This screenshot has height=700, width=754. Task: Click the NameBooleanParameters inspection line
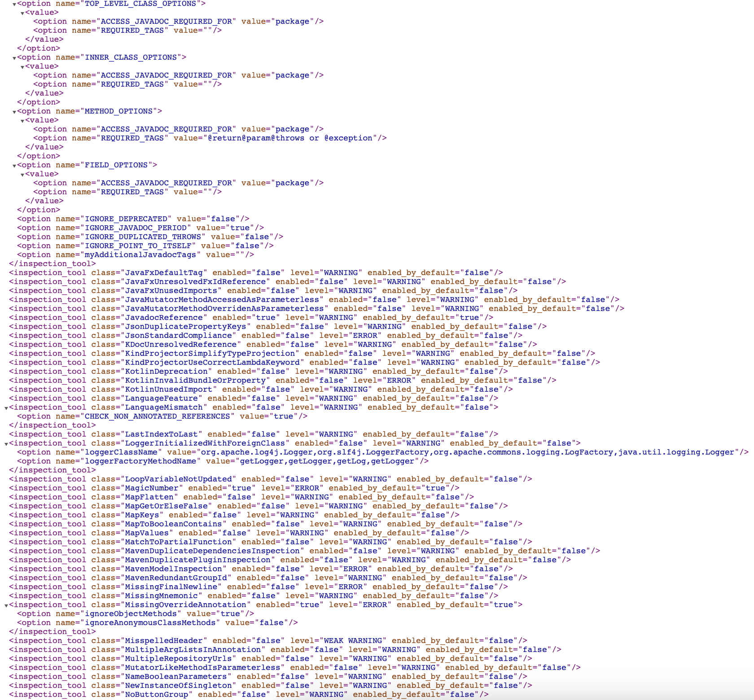(x=268, y=677)
